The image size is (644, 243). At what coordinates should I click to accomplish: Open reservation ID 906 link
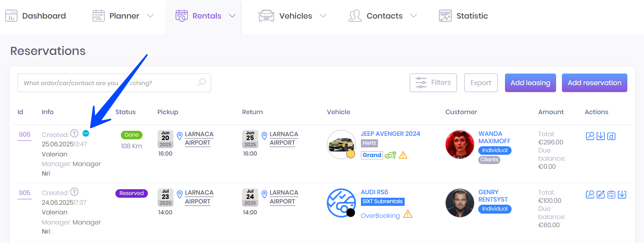24,134
